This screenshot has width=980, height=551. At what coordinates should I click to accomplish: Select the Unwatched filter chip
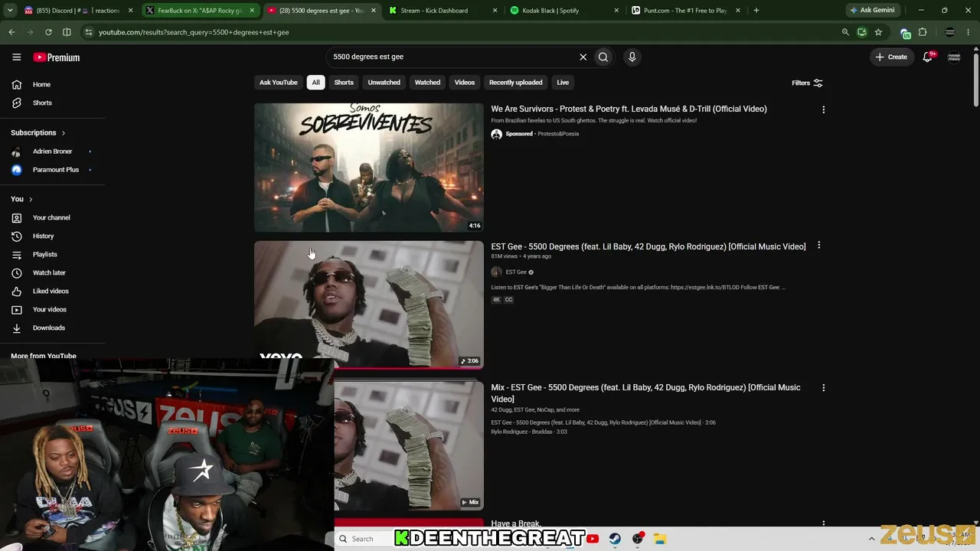pyautogui.click(x=384, y=83)
